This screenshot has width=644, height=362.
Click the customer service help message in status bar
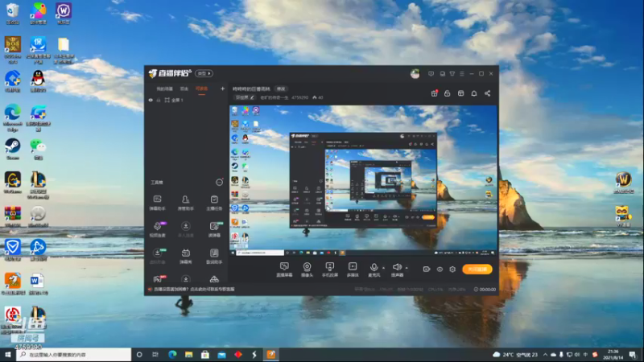point(194,290)
